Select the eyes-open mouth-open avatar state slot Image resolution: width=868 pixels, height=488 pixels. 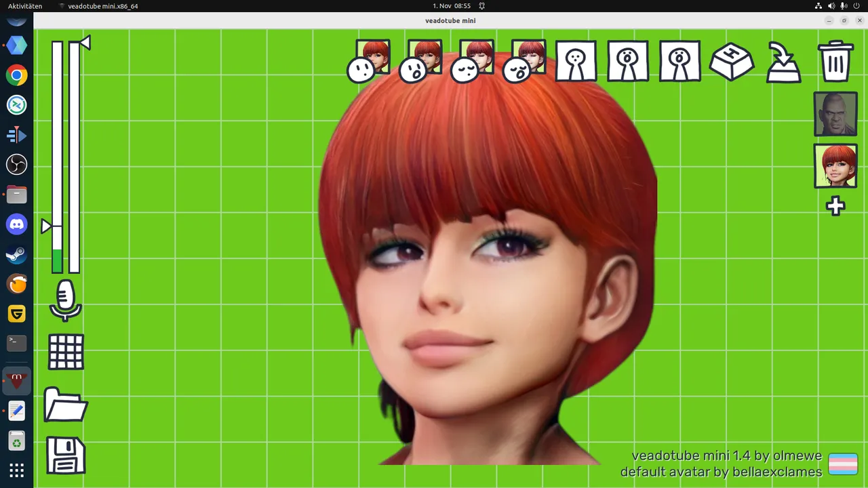click(421, 61)
